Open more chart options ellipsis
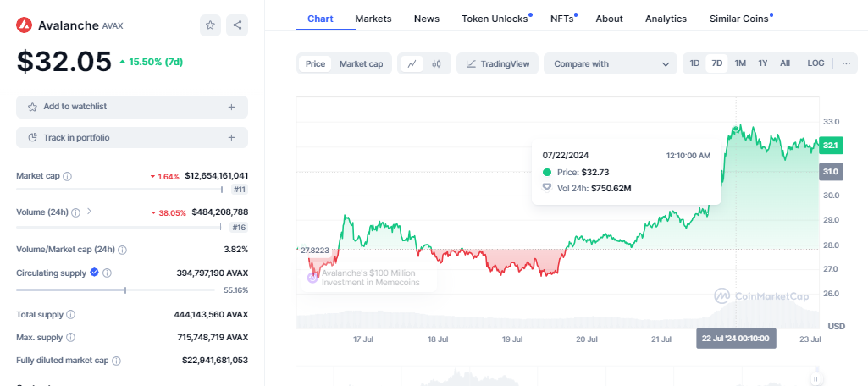 [x=846, y=63]
